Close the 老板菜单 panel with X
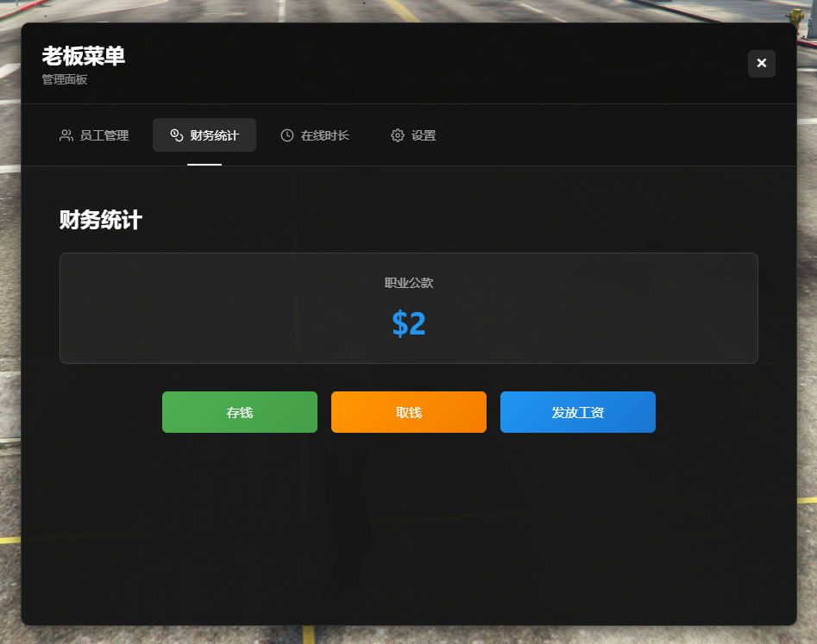The width and height of the screenshot is (817, 644). [x=761, y=64]
